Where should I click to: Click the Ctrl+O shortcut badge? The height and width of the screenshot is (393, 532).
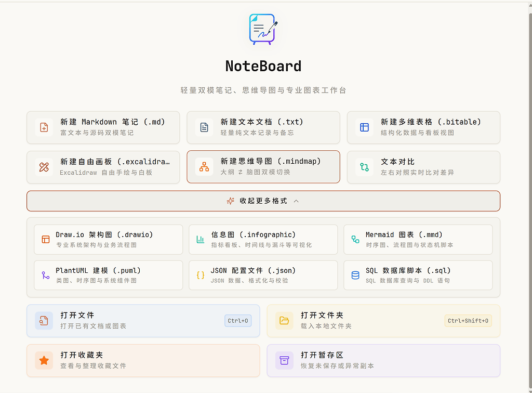(x=238, y=321)
